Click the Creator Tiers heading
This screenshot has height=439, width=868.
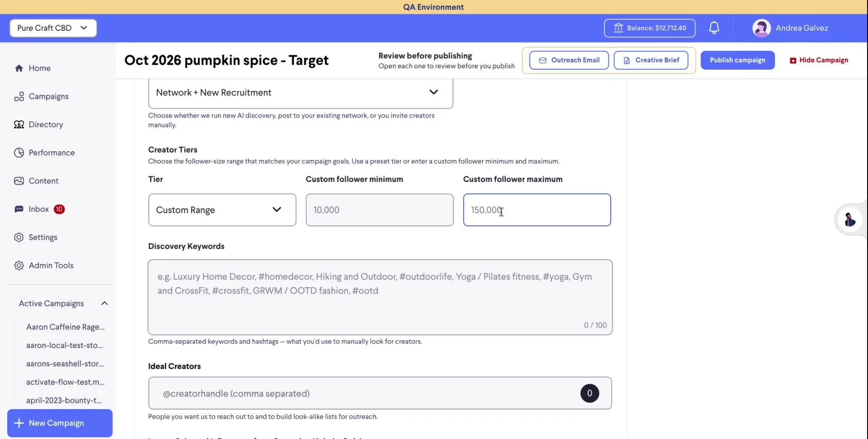173,150
